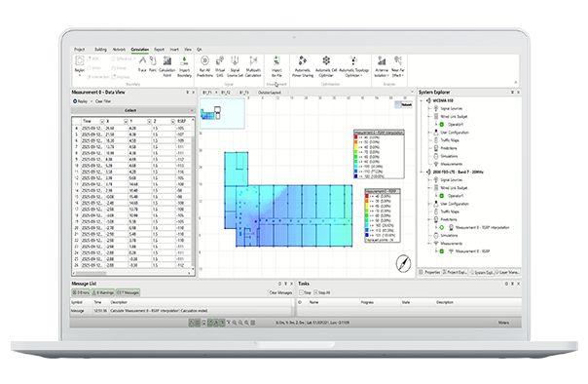
Task: Open the Time column filter dropdown
Action: [102, 121]
